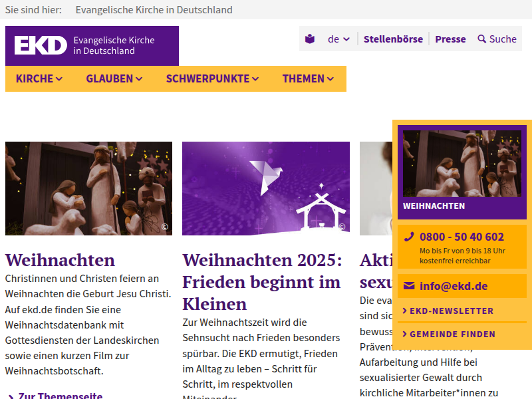Expand the SCHWERPUNKTE navigation dropdown
532x399 pixels.
click(211, 78)
